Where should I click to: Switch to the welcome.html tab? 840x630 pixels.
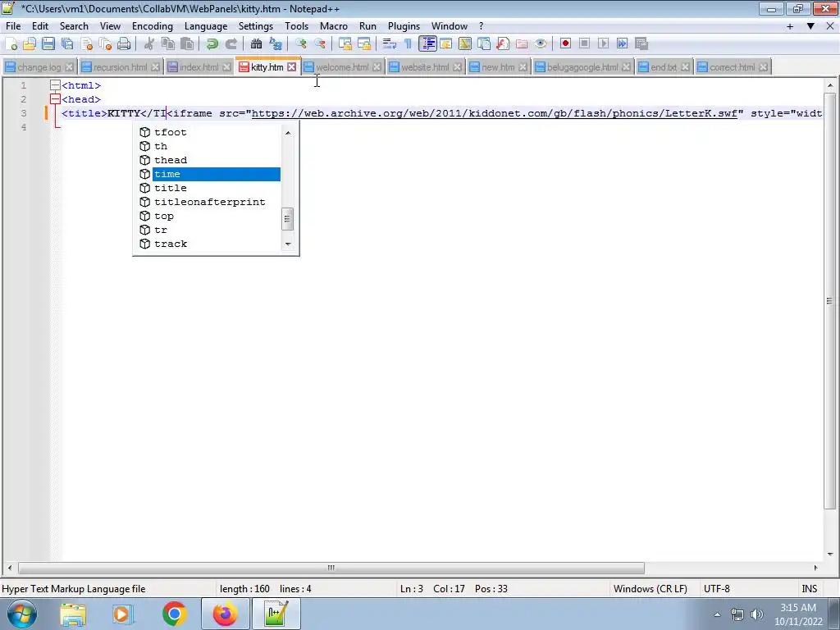pos(342,67)
